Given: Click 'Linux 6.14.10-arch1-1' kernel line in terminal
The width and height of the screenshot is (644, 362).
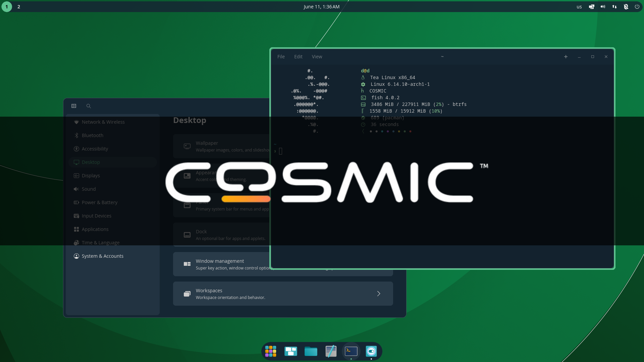Looking at the screenshot, I should pyautogui.click(x=400, y=84).
